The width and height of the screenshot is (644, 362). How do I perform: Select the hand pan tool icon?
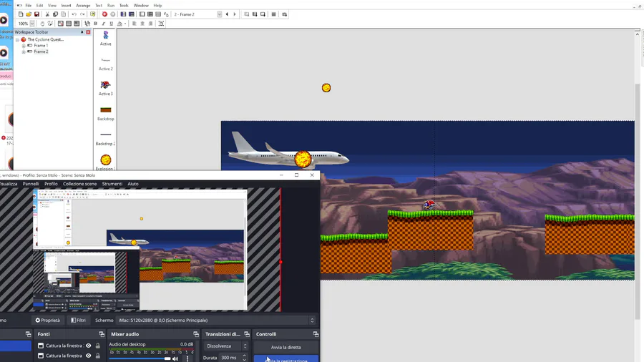[42, 24]
